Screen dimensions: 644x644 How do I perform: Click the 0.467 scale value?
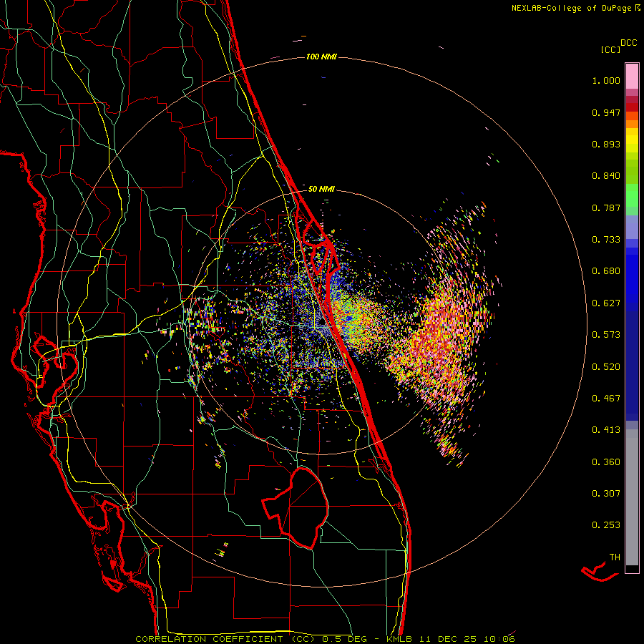606,399
